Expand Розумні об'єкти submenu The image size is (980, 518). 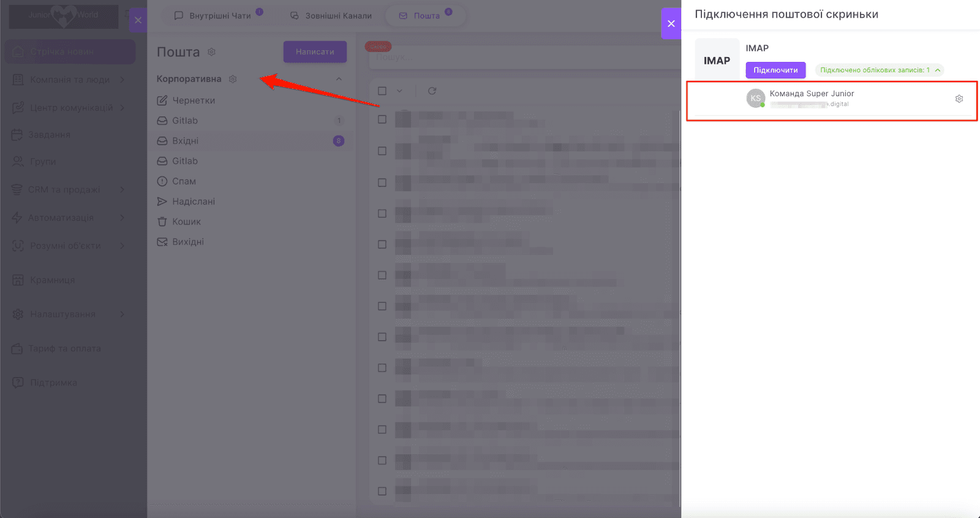tap(122, 246)
